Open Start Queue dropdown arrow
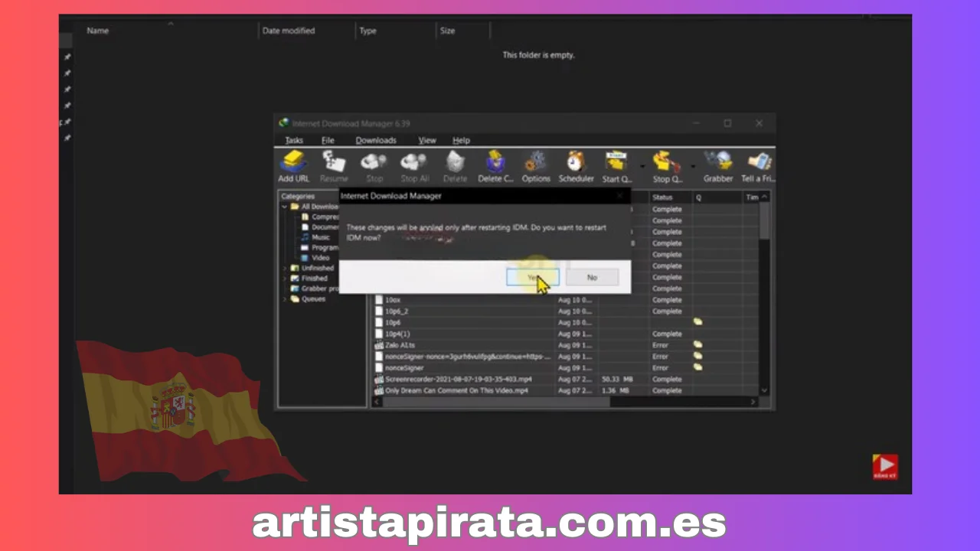The image size is (980, 551). (x=642, y=166)
